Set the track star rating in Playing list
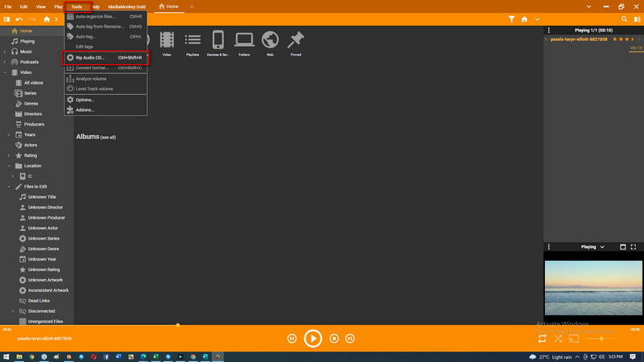Screen dimensions: 644x362 (x=626, y=39)
